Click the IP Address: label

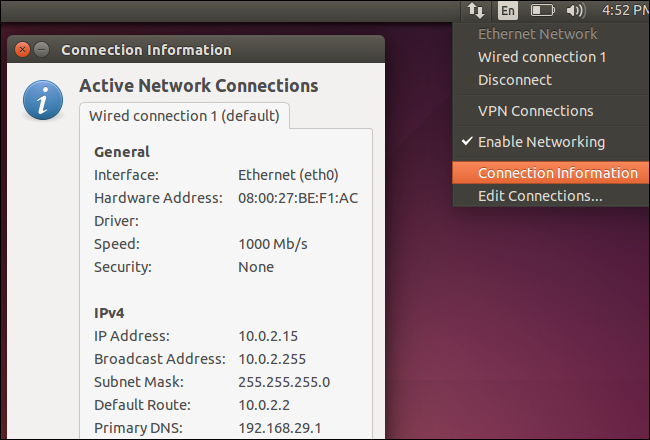click(132, 336)
